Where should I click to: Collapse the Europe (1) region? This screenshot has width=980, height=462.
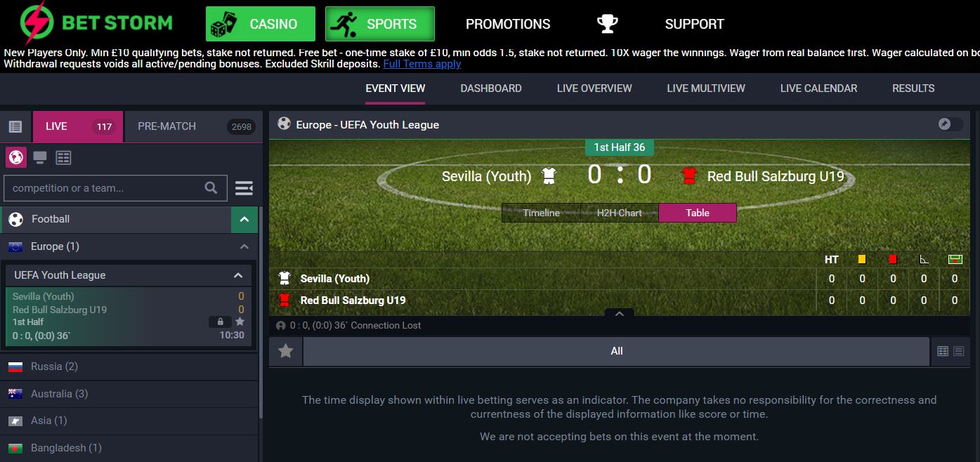coord(244,246)
